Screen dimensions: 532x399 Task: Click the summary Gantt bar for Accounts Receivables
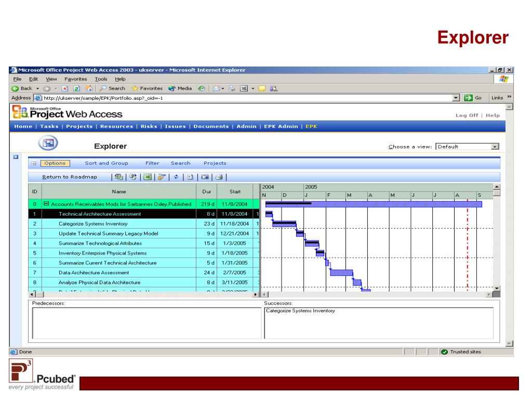click(x=374, y=204)
